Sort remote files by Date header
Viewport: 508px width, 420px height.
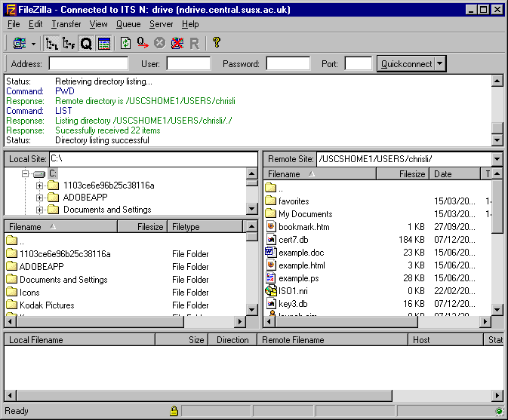point(454,174)
